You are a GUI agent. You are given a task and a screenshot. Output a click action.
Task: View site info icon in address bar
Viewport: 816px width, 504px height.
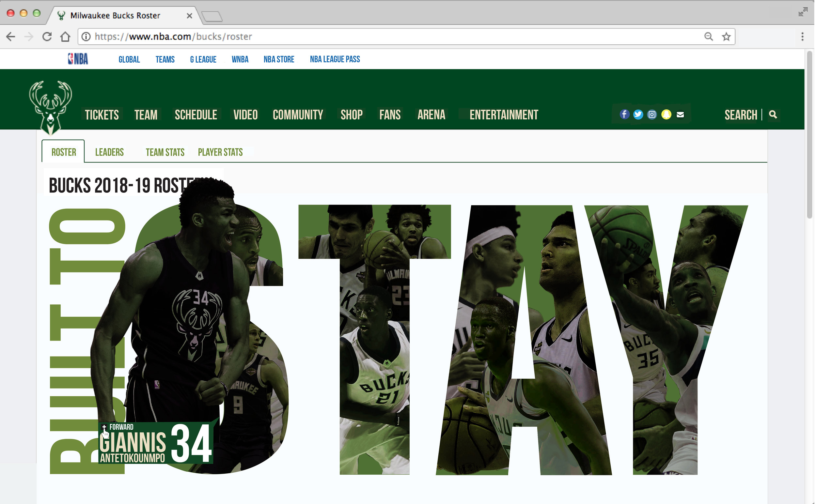pyautogui.click(x=86, y=36)
